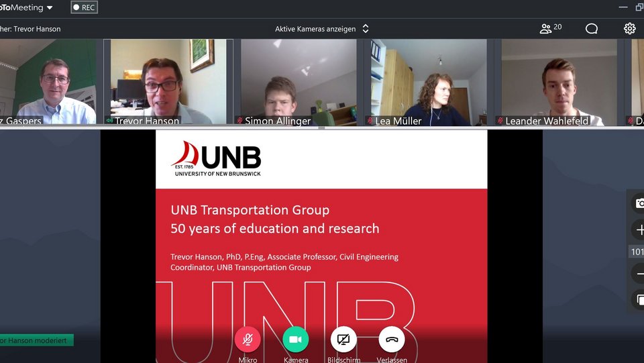
Task: Unmute the microphone with Mikro button
Action: pyautogui.click(x=248, y=340)
